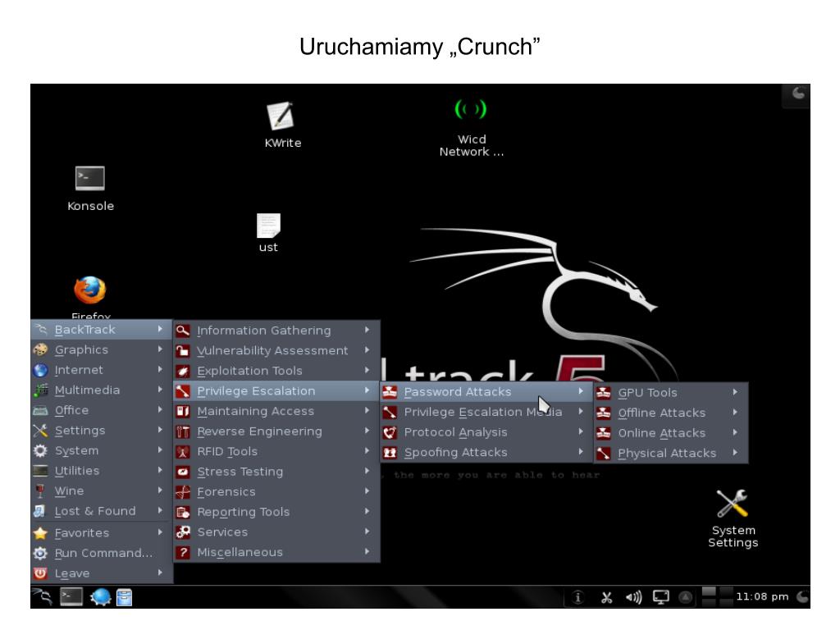Click the Services gears icon
Viewport: 840px width, 630px height.
tap(183, 532)
